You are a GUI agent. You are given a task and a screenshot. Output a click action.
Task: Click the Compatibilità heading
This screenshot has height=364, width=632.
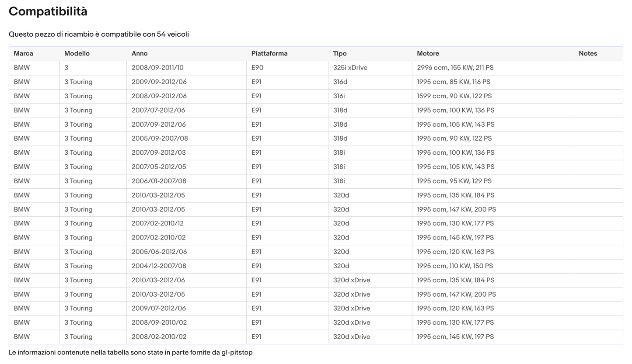pyautogui.click(x=48, y=12)
